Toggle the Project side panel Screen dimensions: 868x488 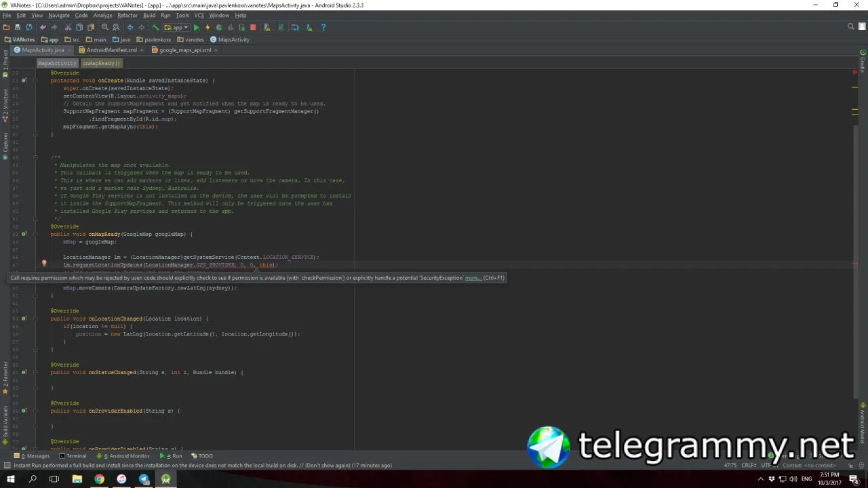pos(5,64)
